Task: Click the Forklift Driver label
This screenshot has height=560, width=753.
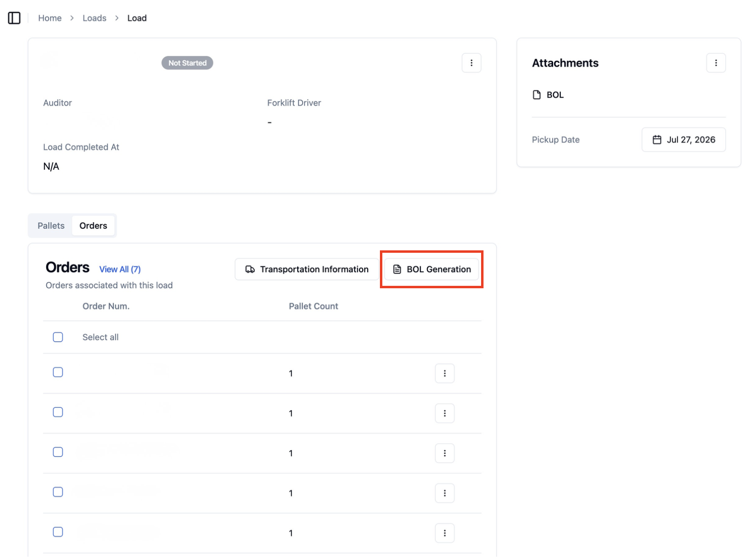Action: coord(294,103)
